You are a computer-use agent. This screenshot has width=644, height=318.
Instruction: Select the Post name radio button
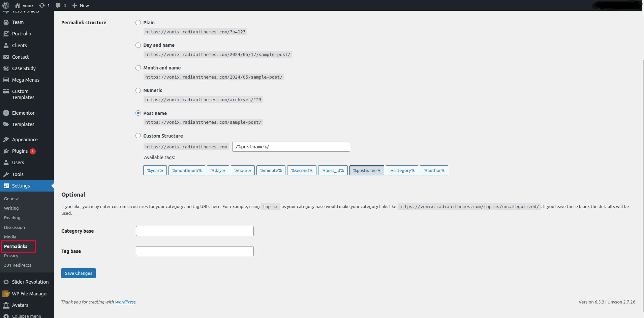click(x=138, y=113)
